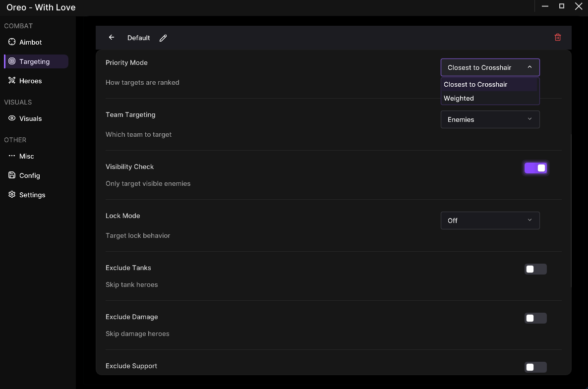The width and height of the screenshot is (588, 389).
Task: Choose the Weighted option in the list
Action: point(459,98)
